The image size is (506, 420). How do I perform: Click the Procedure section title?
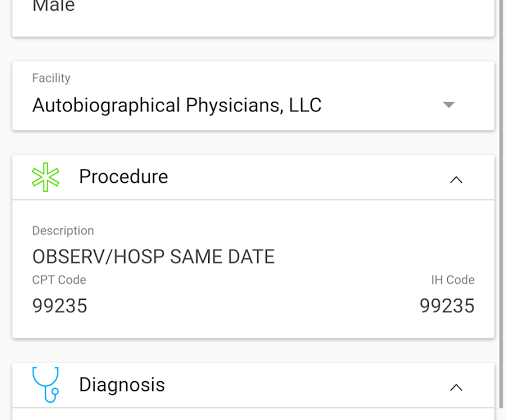pos(123,176)
